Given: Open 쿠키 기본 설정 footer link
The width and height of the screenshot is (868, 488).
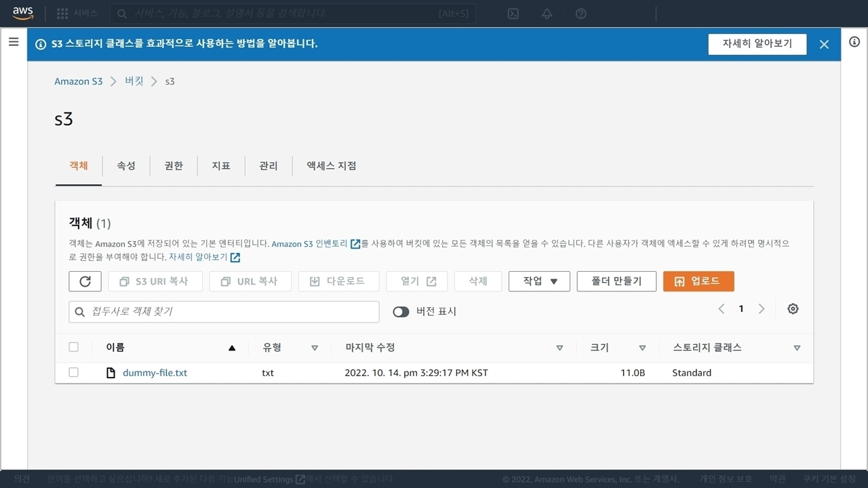Looking at the screenshot, I should click(x=829, y=479).
